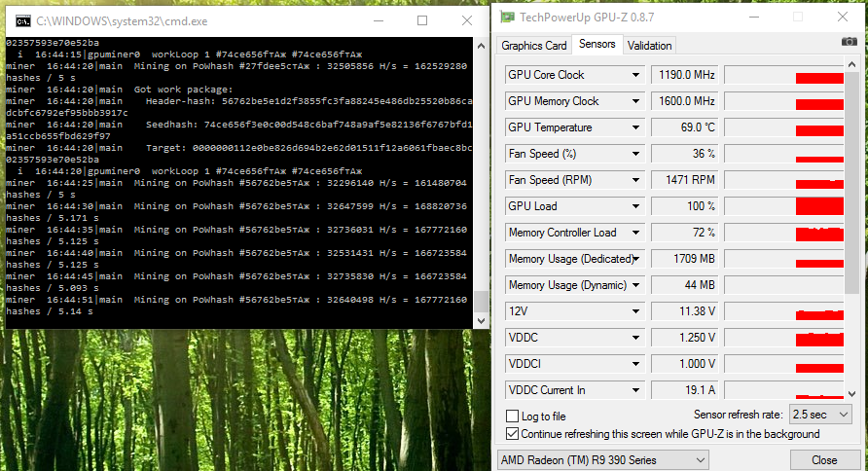Image resolution: width=868 pixels, height=471 pixels.
Task: Minimize the GPU-Z window
Action: click(x=752, y=17)
